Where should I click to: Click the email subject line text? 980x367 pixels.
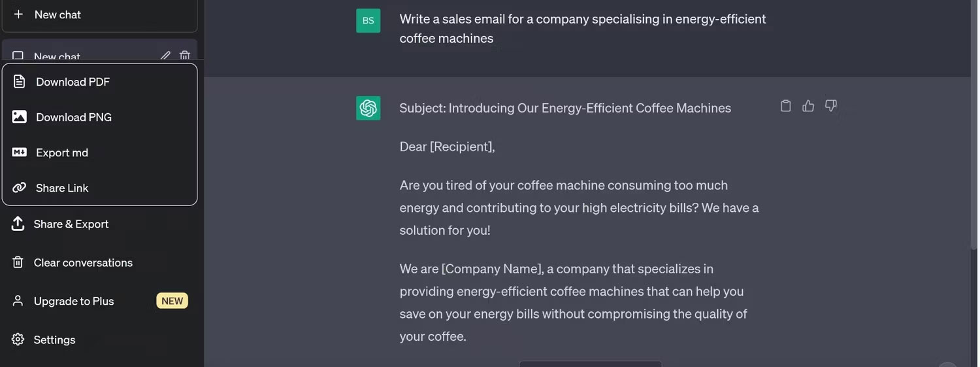click(x=565, y=108)
